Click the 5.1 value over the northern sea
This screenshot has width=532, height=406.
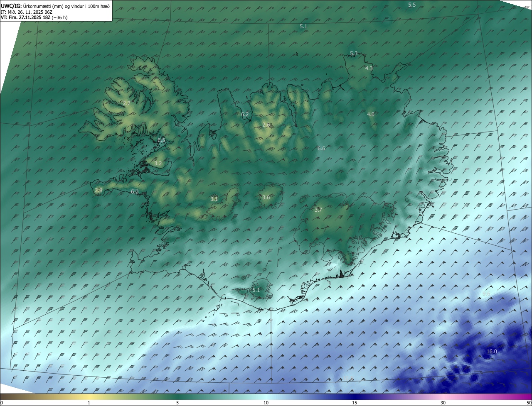(303, 26)
